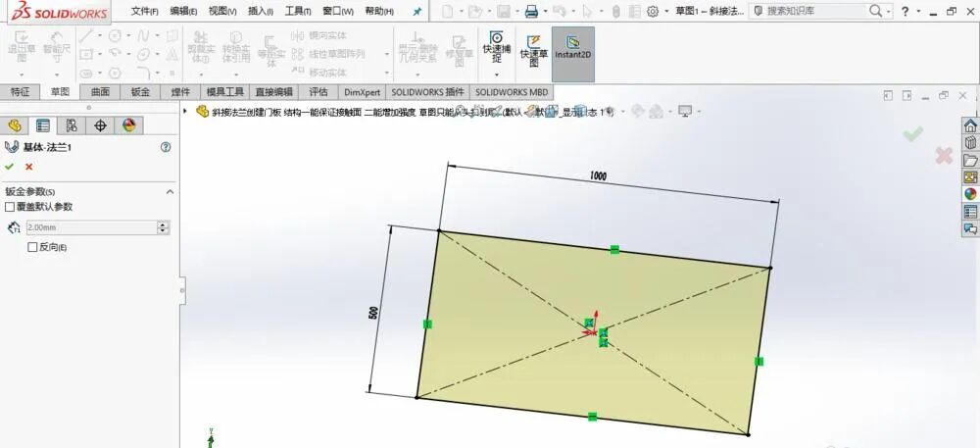Switch to the PropertyManager tab icon

[x=42, y=125]
